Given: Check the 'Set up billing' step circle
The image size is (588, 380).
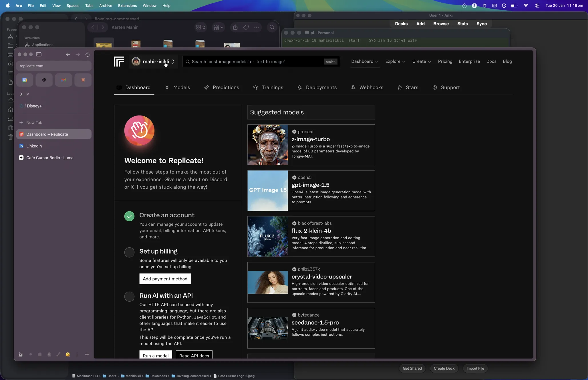Looking at the screenshot, I should pos(129,252).
